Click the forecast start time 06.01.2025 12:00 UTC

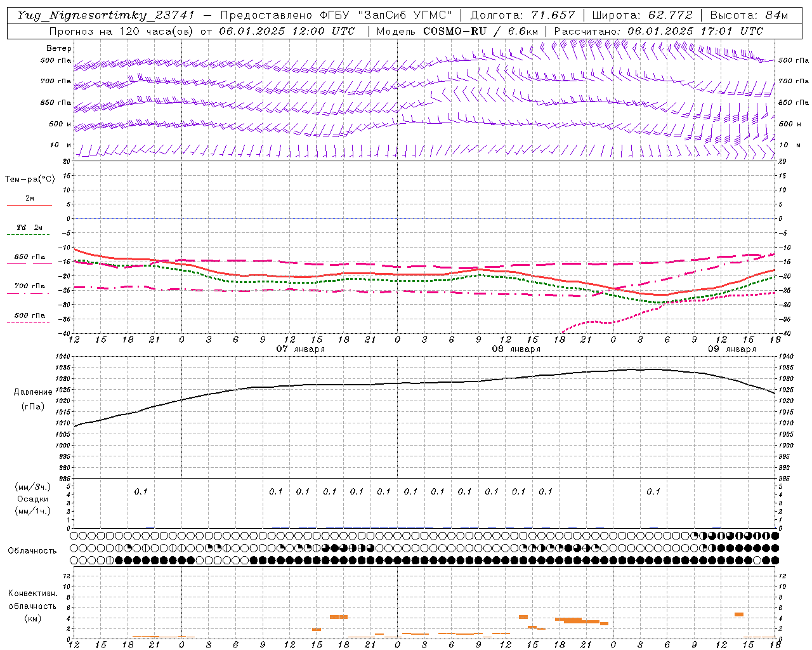(287, 31)
